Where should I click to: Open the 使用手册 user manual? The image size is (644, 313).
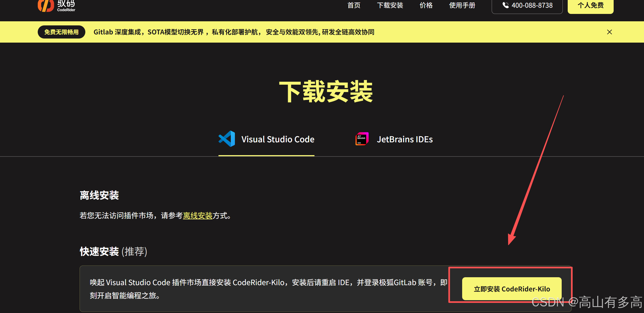tap(462, 5)
